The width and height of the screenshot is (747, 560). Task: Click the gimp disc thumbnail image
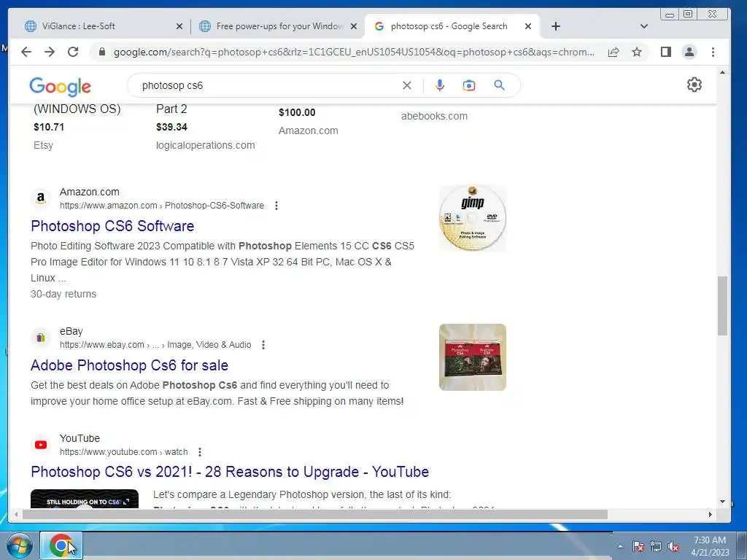[473, 218]
